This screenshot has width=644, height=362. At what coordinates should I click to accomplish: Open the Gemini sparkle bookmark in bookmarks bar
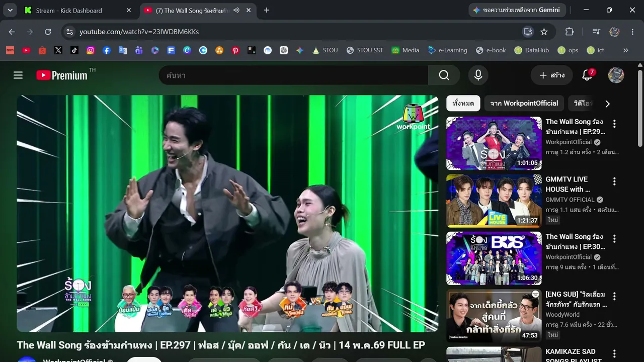pyautogui.click(x=300, y=50)
